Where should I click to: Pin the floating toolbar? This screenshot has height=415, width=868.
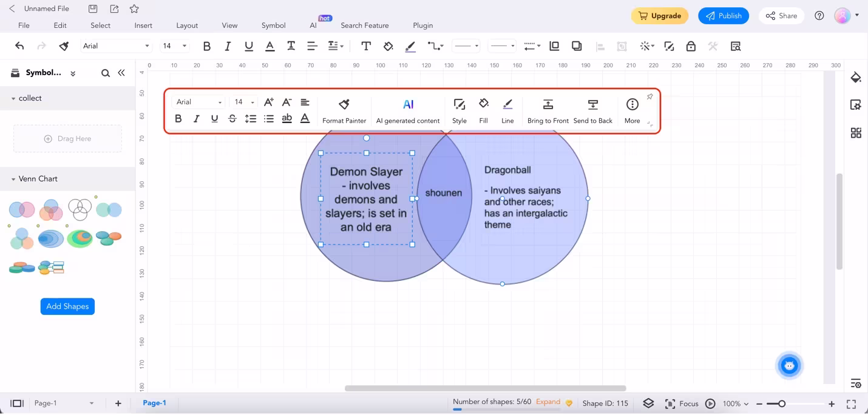649,97
